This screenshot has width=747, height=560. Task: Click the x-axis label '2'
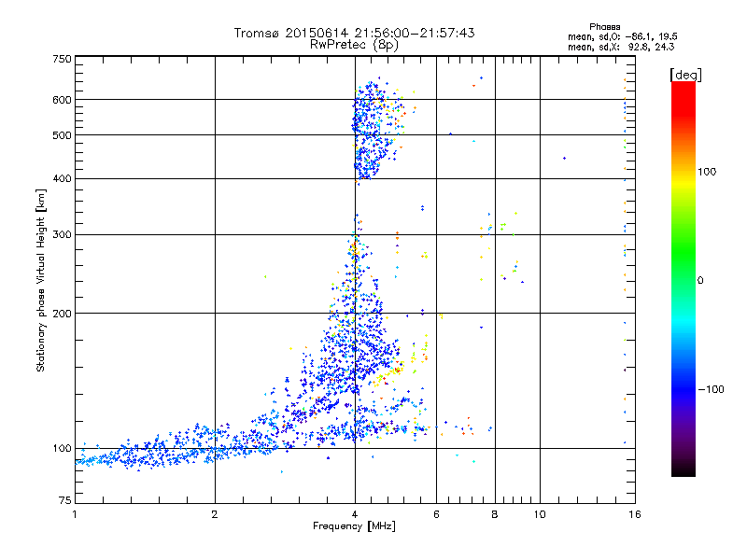(x=215, y=514)
